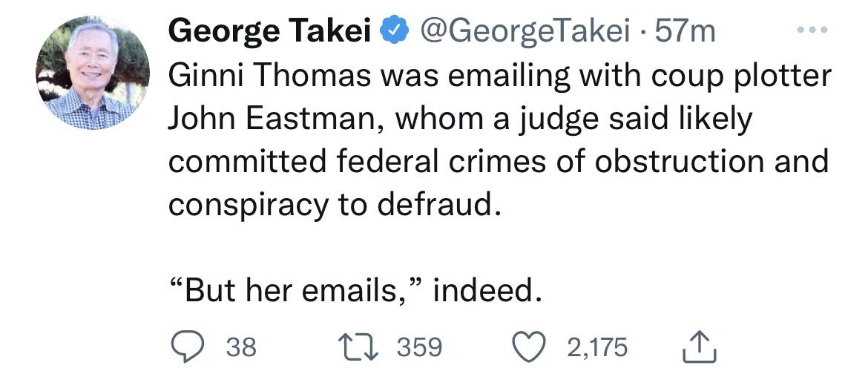Screen dimensions: 868x374
Task: Click the words "Ginni Thomas" in tweet
Action: tap(269, 76)
